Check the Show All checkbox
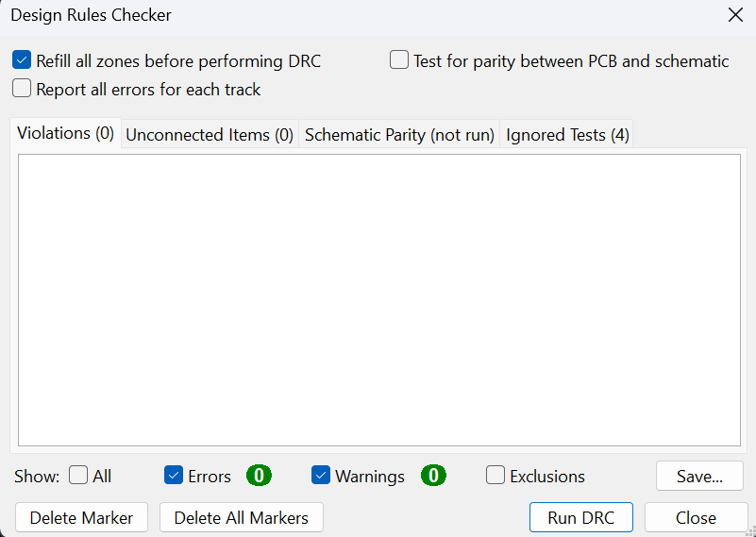The width and height of the screenshot is (756, 537). pyautogui.click(x=78, y=476)
